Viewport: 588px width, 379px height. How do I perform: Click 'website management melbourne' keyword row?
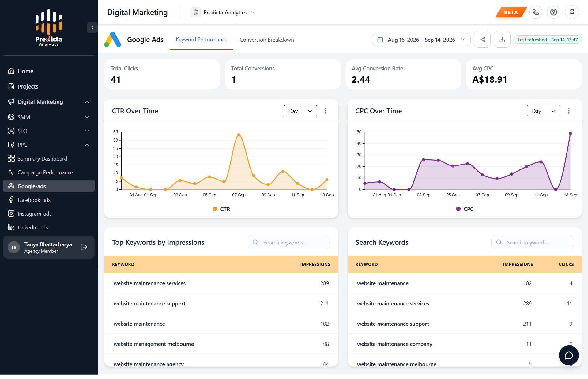point(221,344)
